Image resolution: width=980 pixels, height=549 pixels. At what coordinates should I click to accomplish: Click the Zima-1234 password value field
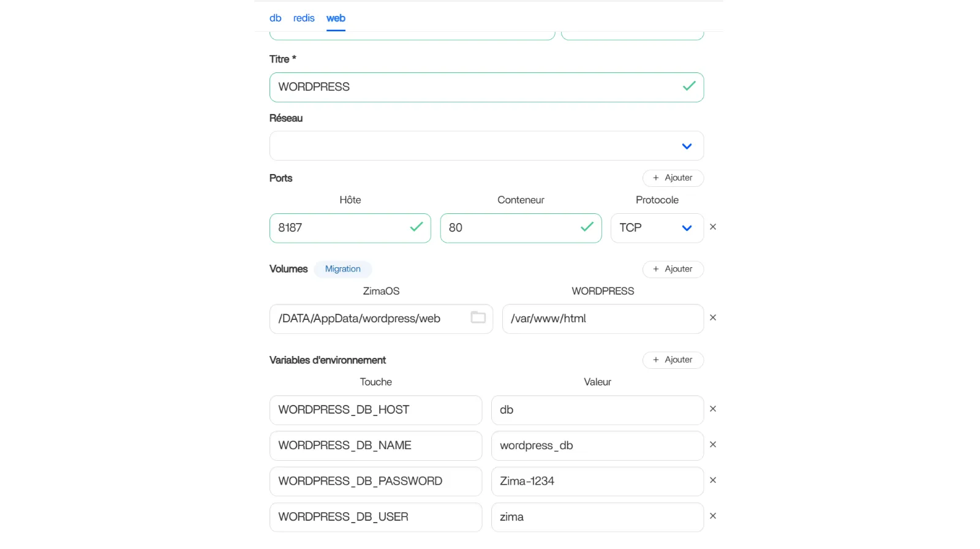597,482
